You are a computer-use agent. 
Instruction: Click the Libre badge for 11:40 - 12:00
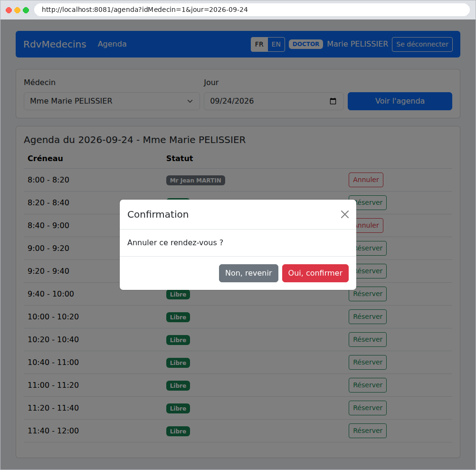click(x=178, y=431)
